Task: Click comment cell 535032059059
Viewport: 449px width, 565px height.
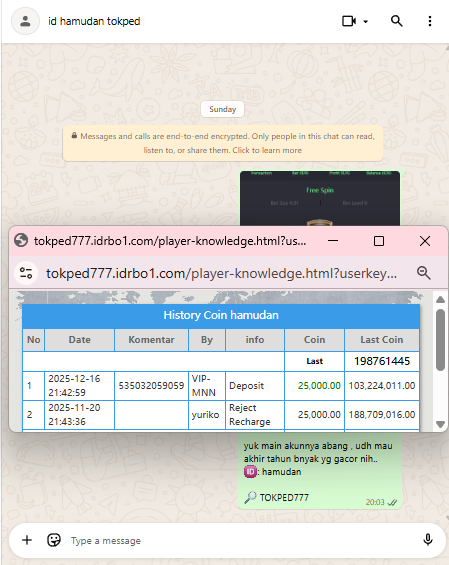Action: (151, 386)
